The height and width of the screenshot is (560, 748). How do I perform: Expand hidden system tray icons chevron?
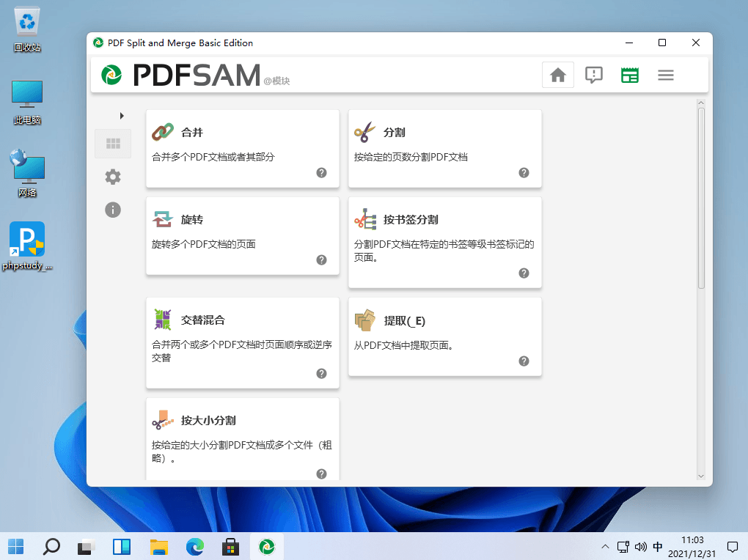pyautogui.click(x=605, y=547)
